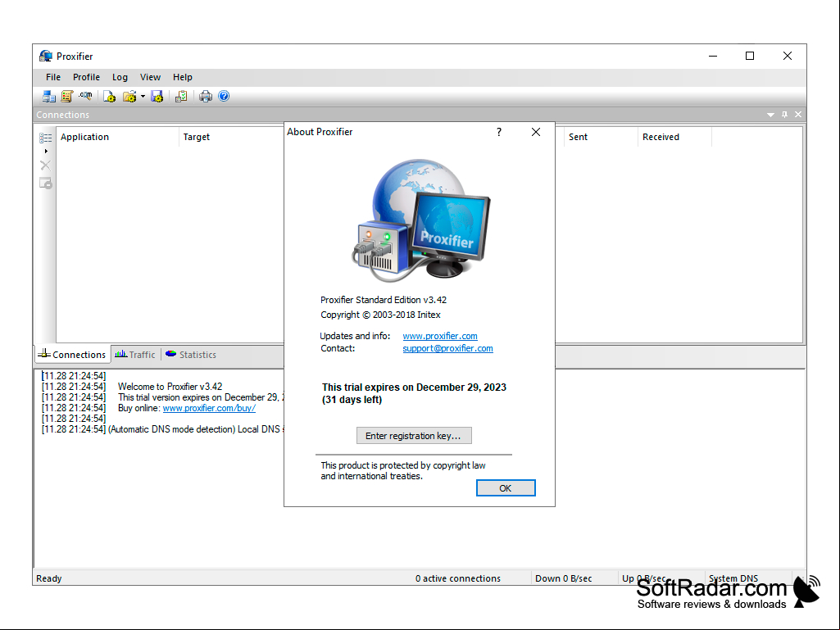Click the Proxifier logo image in About dialog
The height and width of the screenshot is (630, 840).
coord(421,220)
